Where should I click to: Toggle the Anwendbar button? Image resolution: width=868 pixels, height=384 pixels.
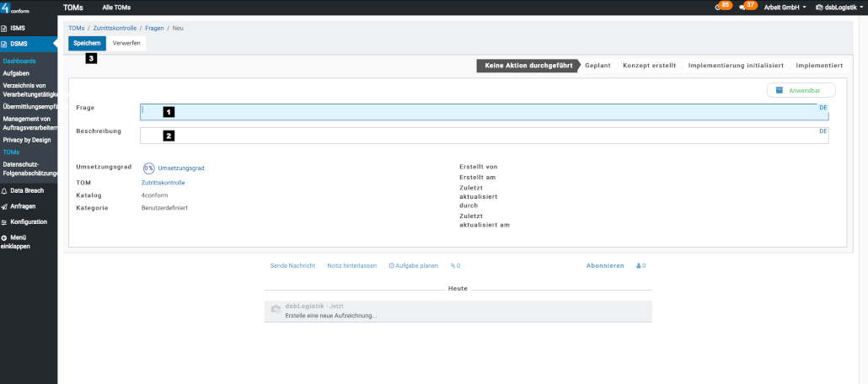coord(801,90)
